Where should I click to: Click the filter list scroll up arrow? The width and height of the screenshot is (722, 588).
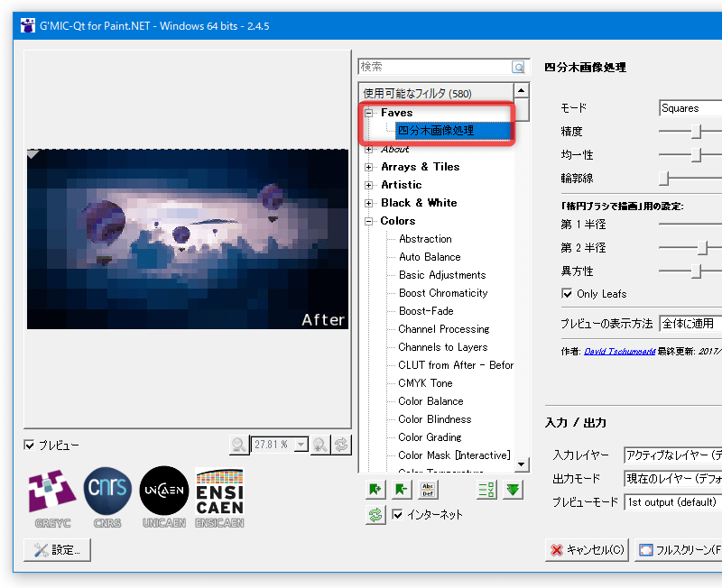(522, 90)
